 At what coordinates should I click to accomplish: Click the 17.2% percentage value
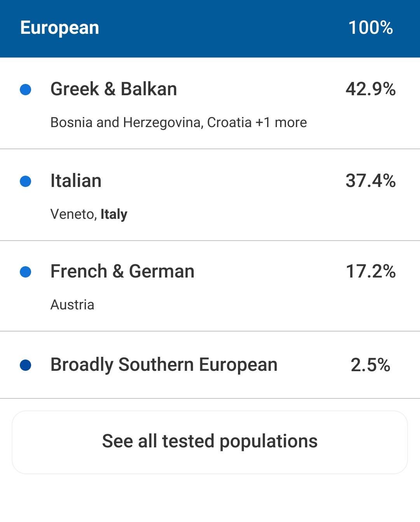pyautogui.click(x=370, y=271)
